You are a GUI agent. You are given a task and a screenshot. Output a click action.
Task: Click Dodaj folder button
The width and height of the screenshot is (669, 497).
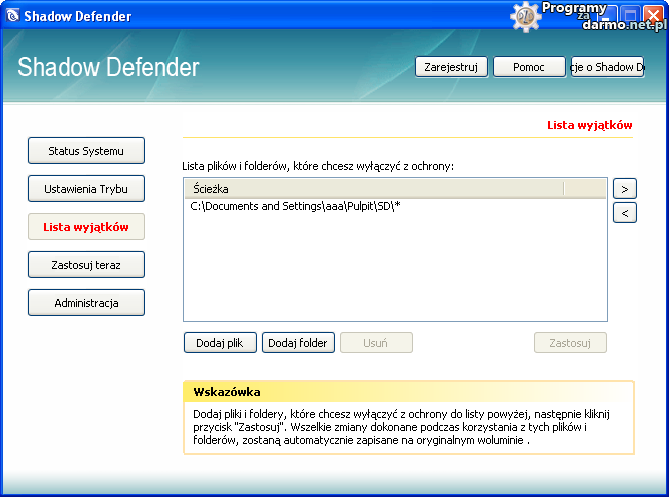298,343
